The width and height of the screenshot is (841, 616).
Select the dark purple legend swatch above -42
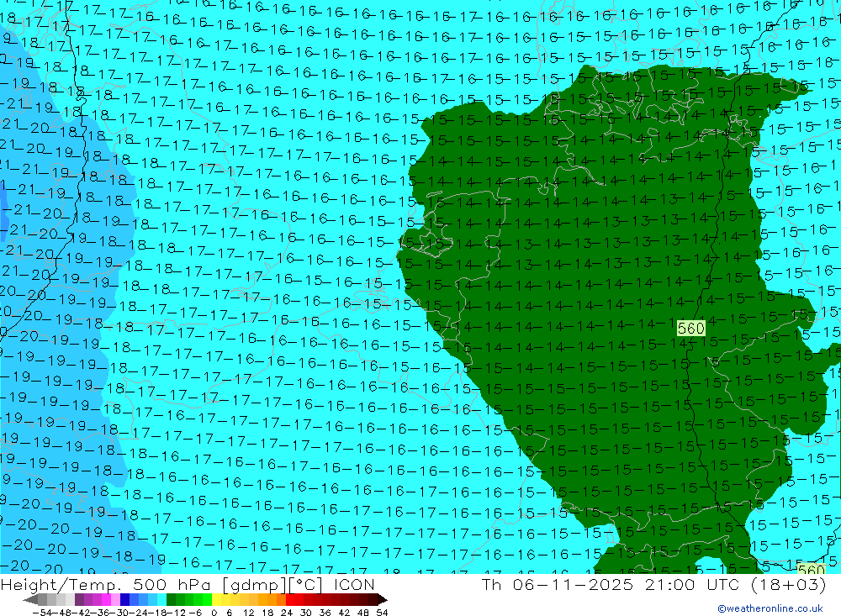point(79,599)
